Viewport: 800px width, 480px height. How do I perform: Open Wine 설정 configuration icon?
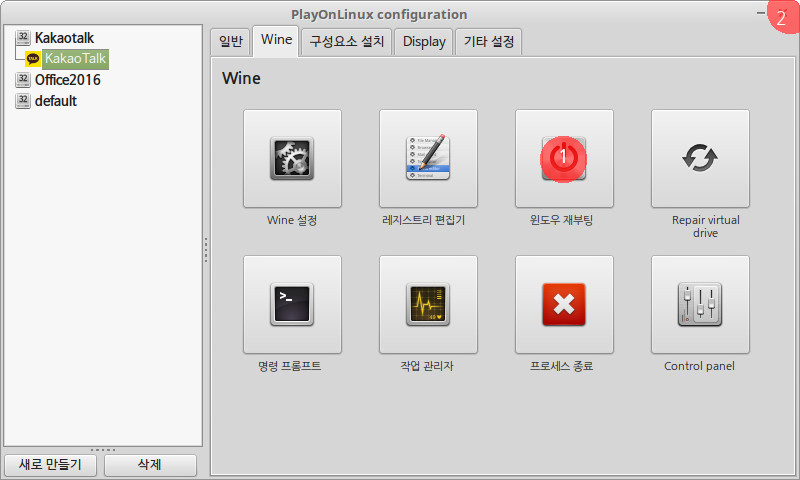[x=292, y=159]
